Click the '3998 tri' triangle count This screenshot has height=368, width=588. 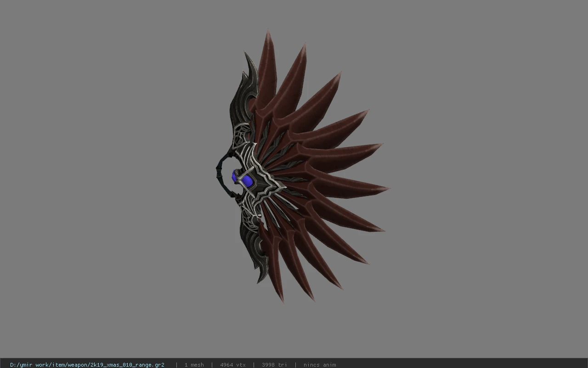(274, 365)
